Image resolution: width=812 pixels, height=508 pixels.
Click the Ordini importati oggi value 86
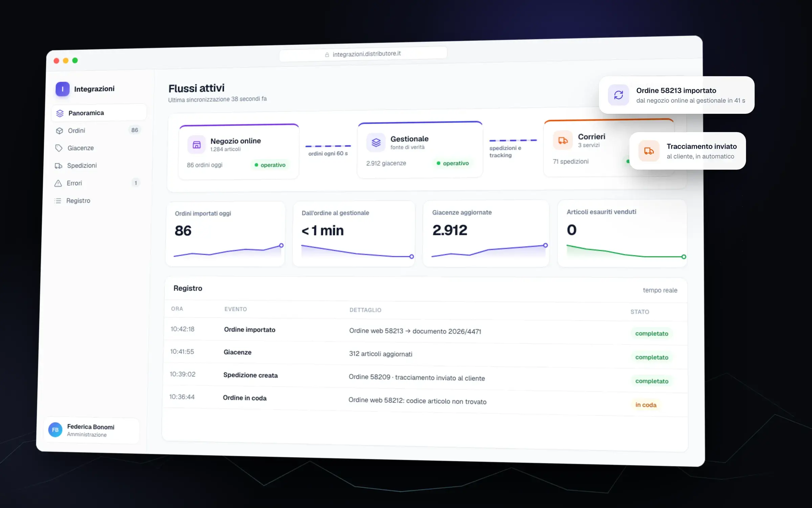pos(183,231)
